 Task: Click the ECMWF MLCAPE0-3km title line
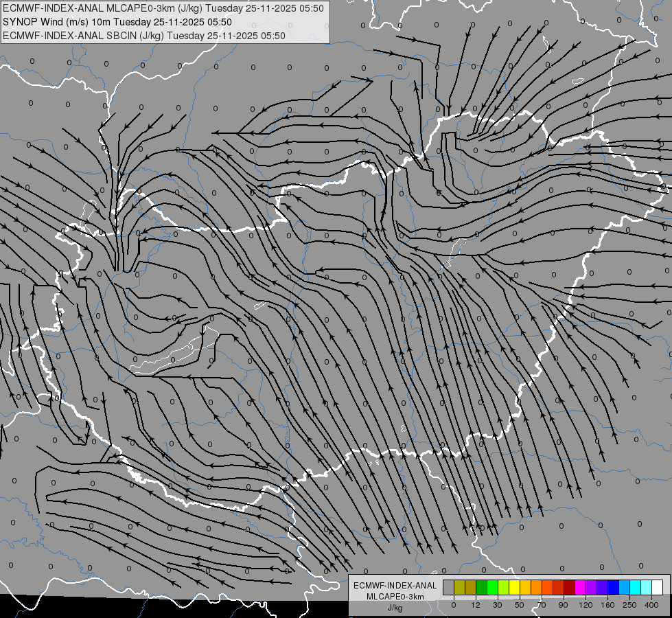163,8
